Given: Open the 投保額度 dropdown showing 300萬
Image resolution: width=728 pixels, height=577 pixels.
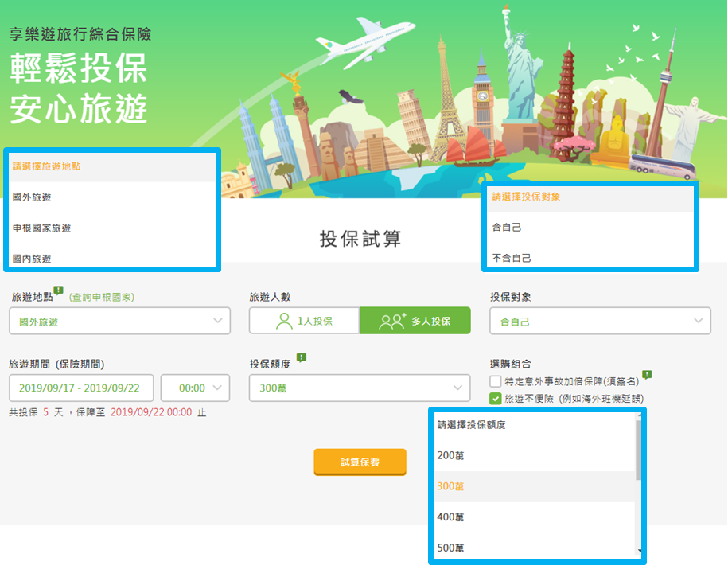Looking at the screenshot, I should [x=360, y=388].
